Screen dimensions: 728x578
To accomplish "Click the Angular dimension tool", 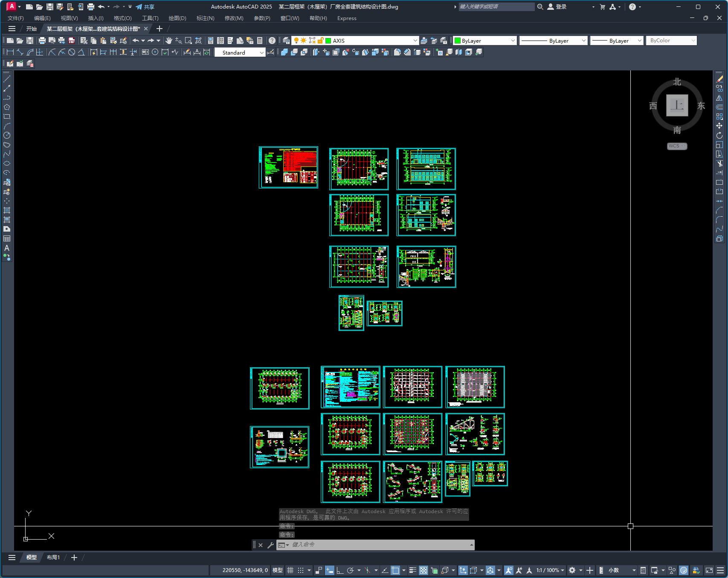I will tap(81, 52).
